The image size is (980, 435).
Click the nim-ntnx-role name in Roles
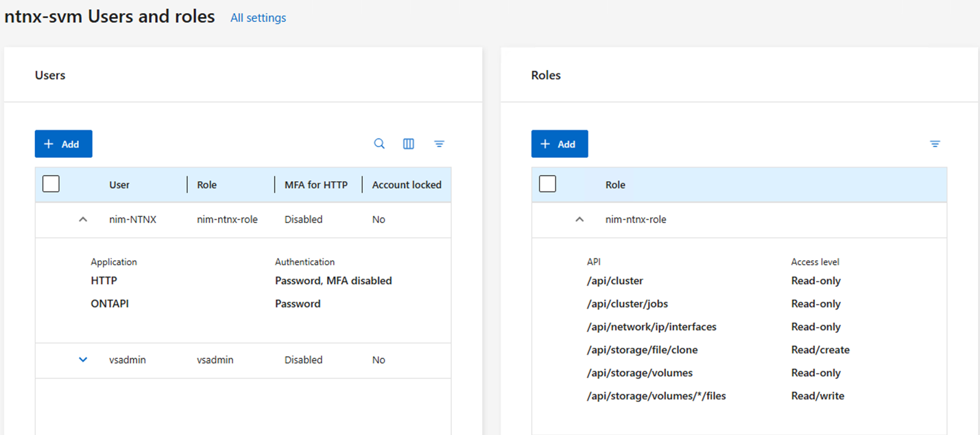pos(636,220)
